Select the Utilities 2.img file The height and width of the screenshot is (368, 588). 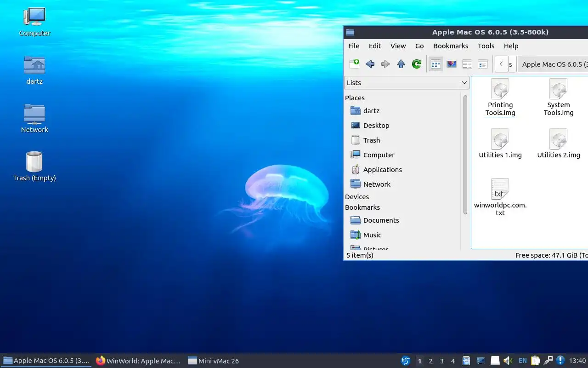[x=559, y=144]
